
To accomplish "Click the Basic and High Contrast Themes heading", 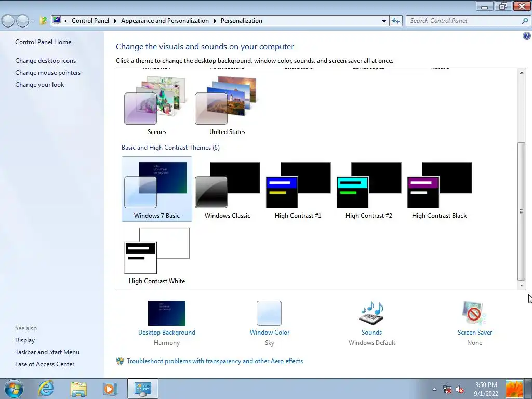I will coord(170,148).
